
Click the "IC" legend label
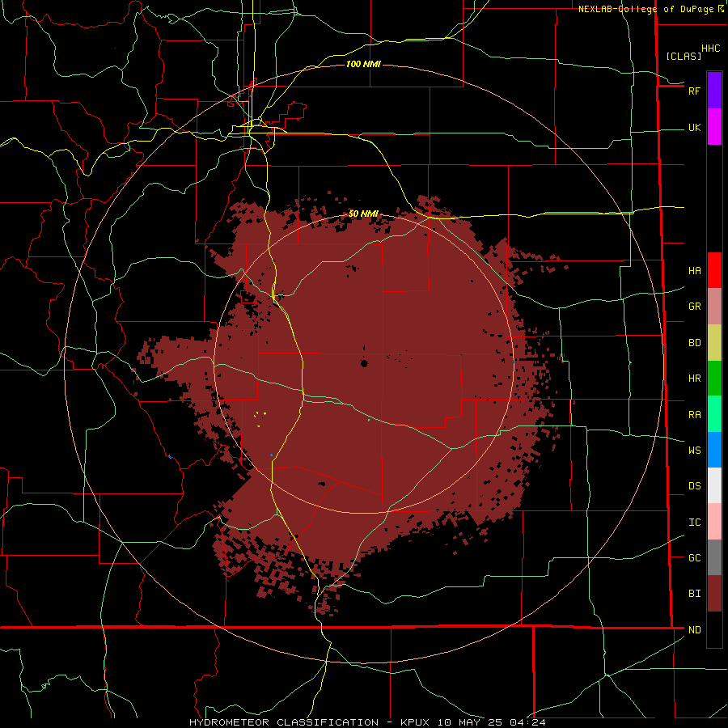(694, 523)
